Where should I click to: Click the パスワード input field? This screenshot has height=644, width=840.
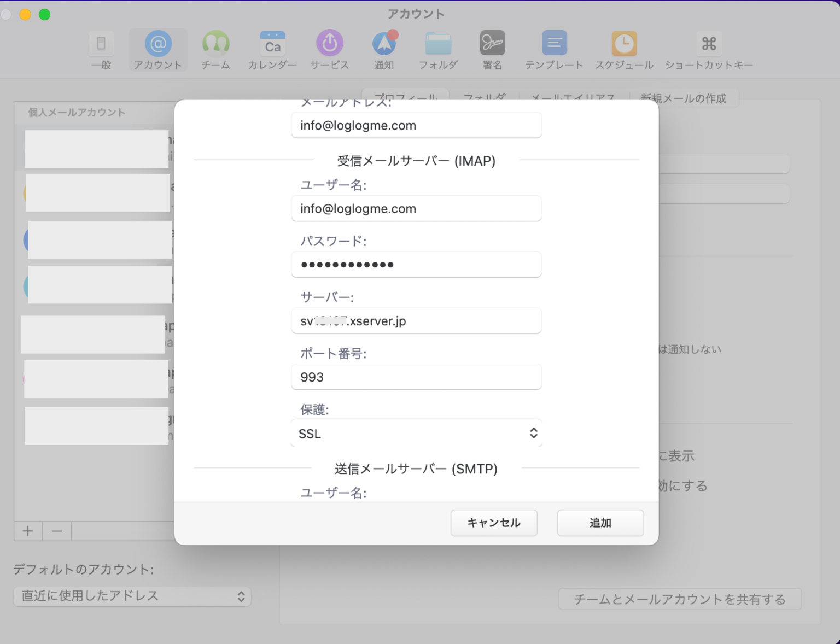coord(416,265)
